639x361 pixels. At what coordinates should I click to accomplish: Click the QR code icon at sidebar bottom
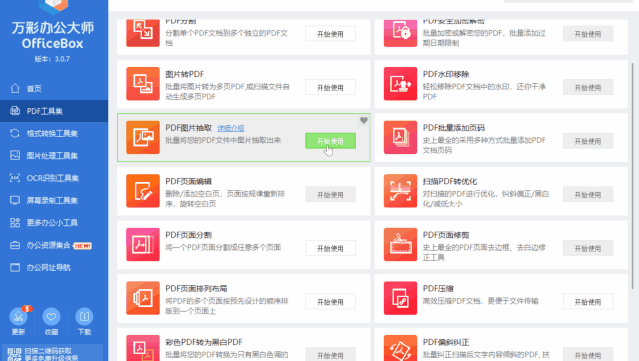coord(14,354)
